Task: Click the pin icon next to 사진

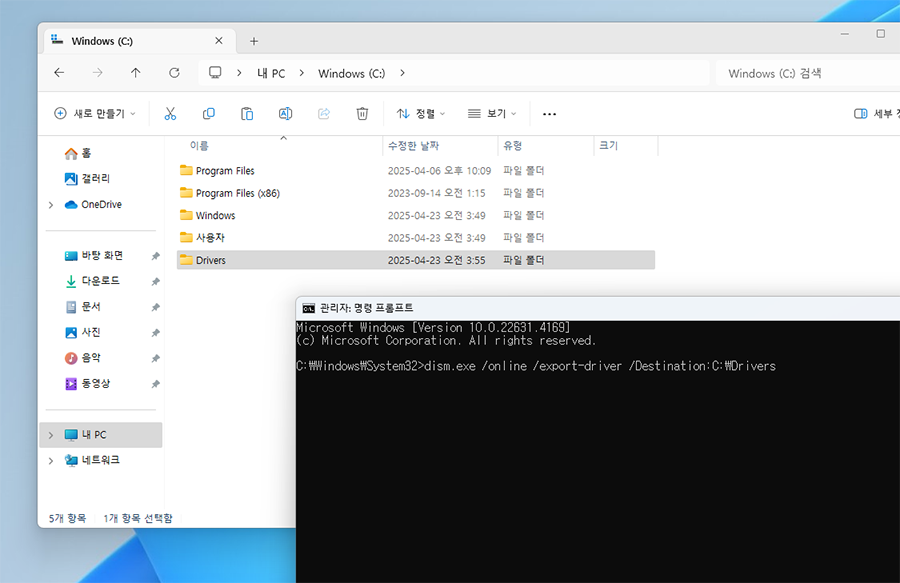Action: coord(155,333)
